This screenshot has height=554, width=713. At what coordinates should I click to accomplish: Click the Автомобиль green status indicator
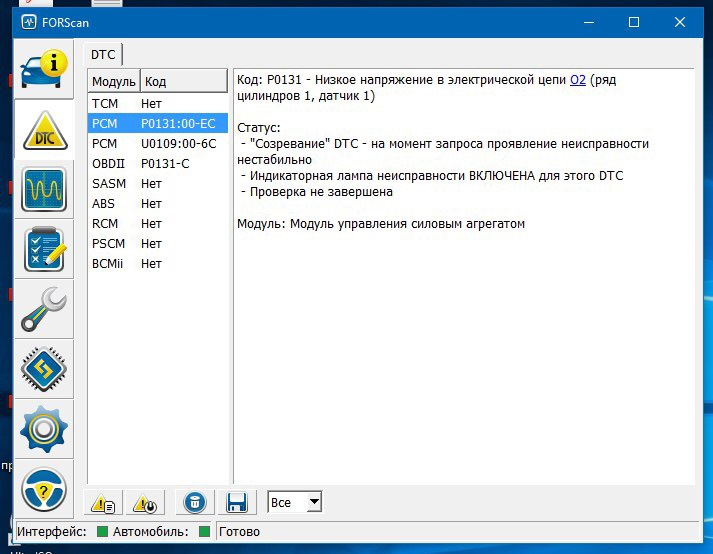click(x=205, y=531)
